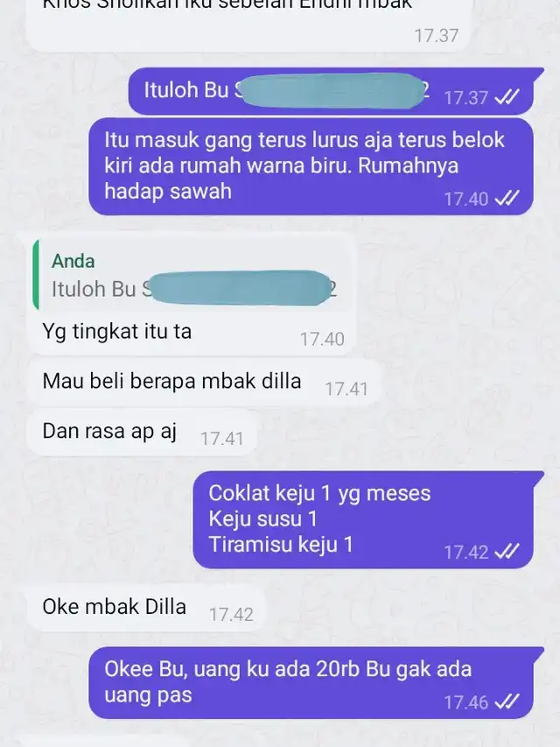The width and height of the screenshot is (560, 747).
Task: Tap the 'Dan rasa ap aj' message
Action: coord(143,432)
